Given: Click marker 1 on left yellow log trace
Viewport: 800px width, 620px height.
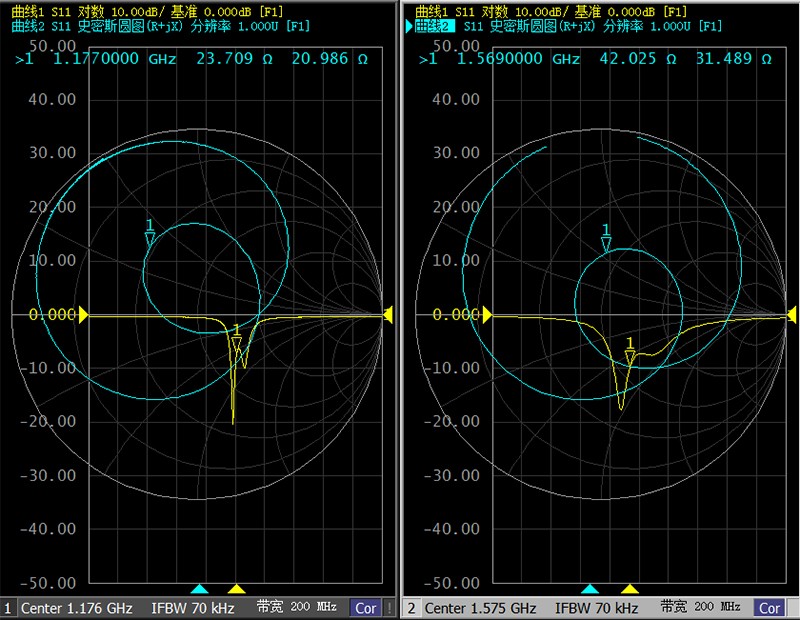Looking at the screenshot, I should click(236, 344).
